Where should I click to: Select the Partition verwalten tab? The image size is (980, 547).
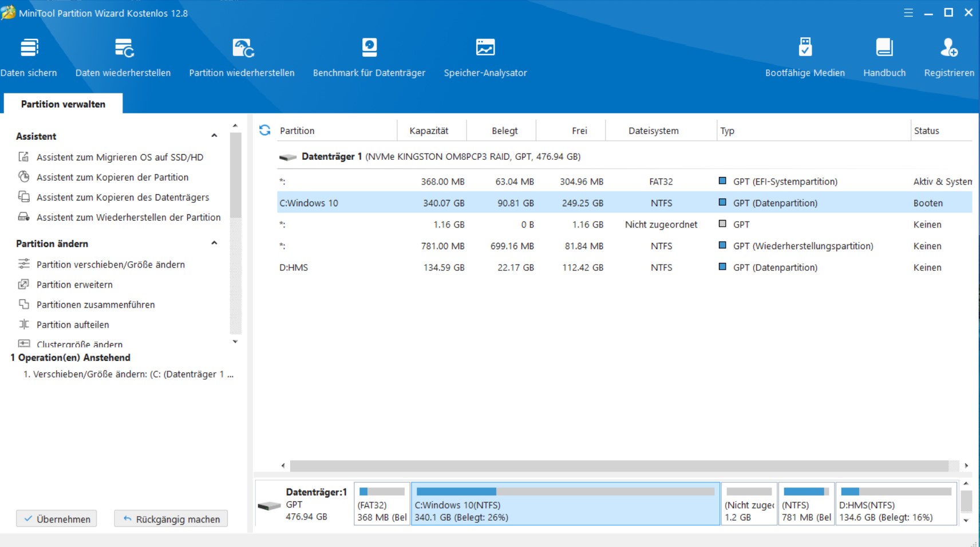(x=63, y=104)
